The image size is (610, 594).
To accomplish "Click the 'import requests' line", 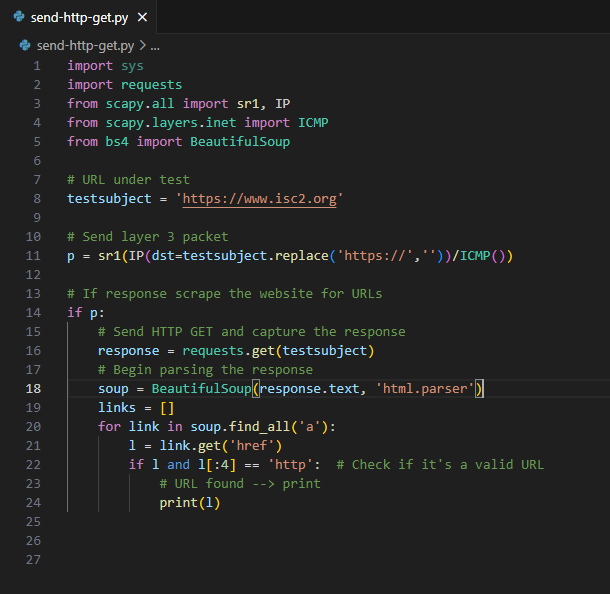I will pyautogui.click(x=125, y=85).
